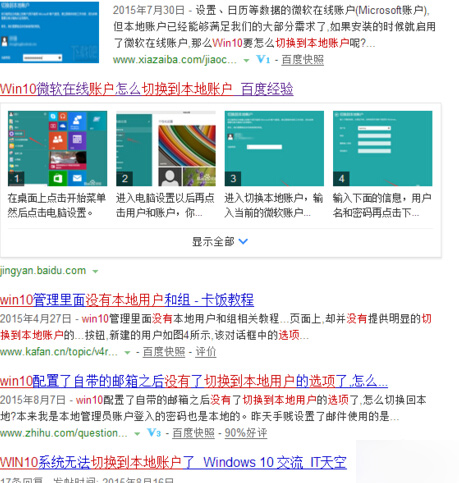
Task: Click the 90%好评 rating link
Action: (246, 433)
